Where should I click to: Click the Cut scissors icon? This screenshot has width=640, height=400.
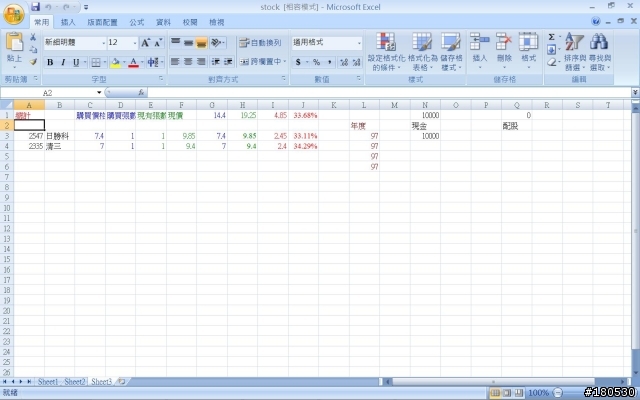33,37
